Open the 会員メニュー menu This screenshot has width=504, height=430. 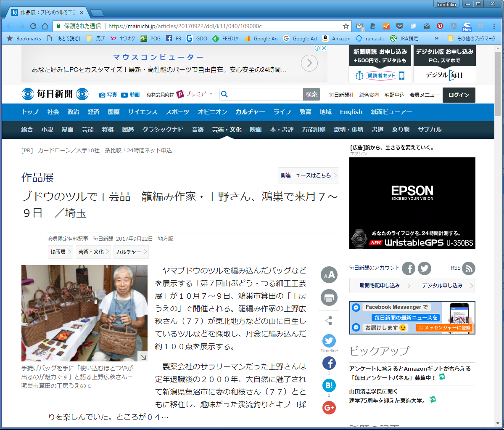425,95
